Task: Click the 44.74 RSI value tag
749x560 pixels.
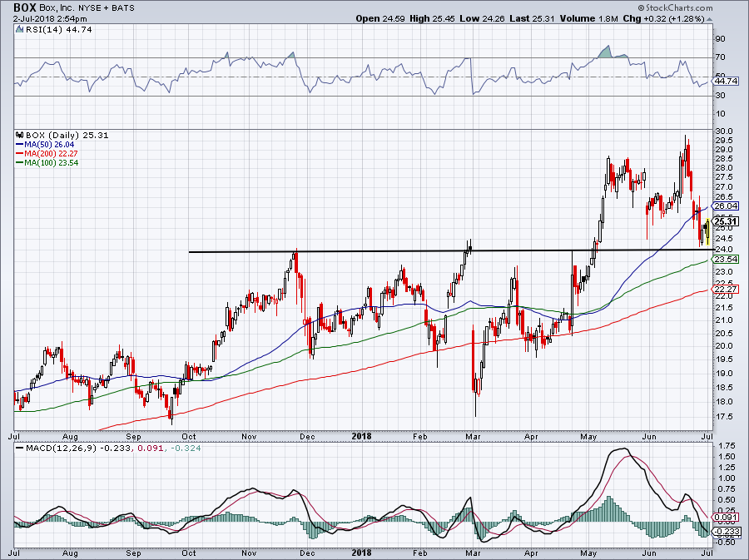Action: click(x=727, y=82)
